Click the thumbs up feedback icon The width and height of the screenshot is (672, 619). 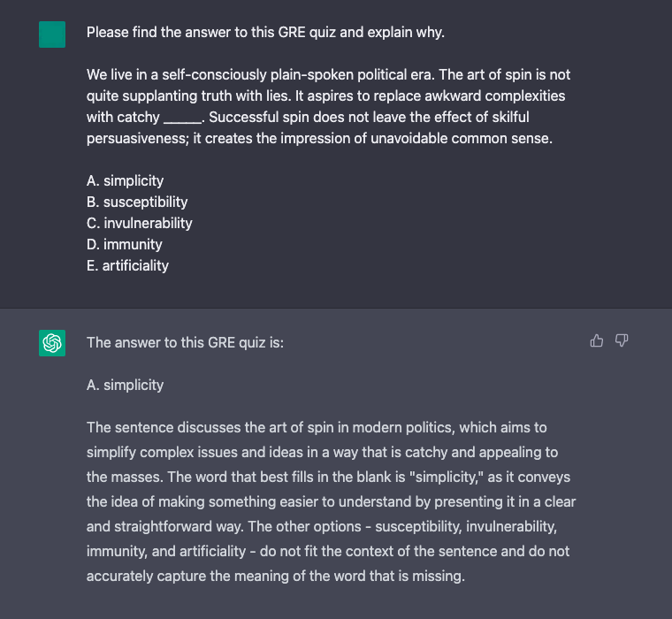pyautogui.click(x=597, y=340)
